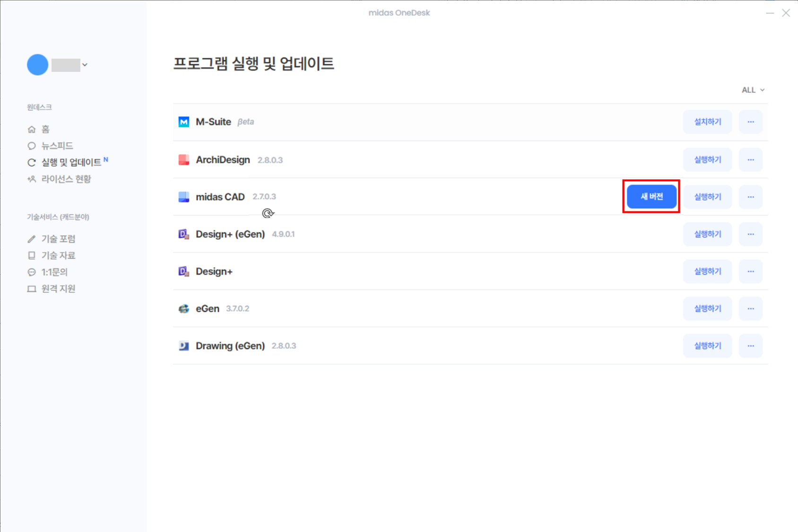Click the Drawing (eGen) program name
This screenshot has height=532, width=798.
[230, 346]
